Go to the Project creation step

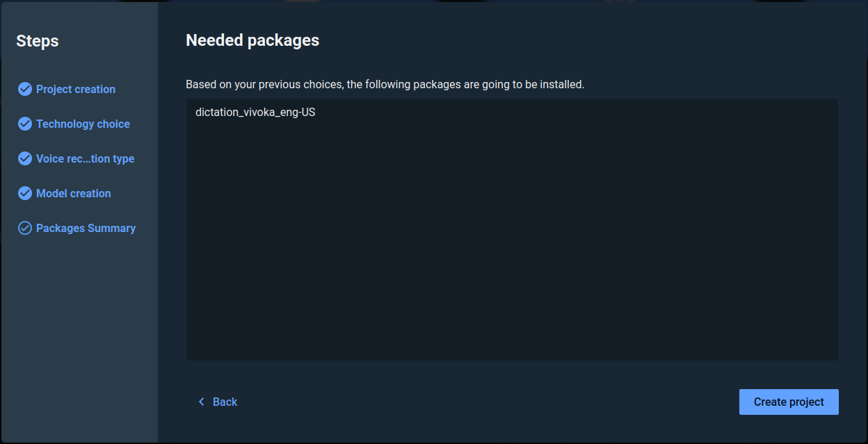pyautogui.click(x=76, y=89)
